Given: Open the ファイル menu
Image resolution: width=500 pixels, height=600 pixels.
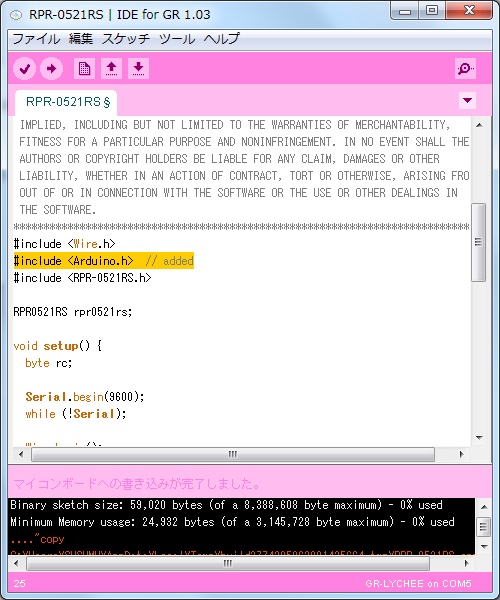Looking at the screenshot, I should [36, 39].
